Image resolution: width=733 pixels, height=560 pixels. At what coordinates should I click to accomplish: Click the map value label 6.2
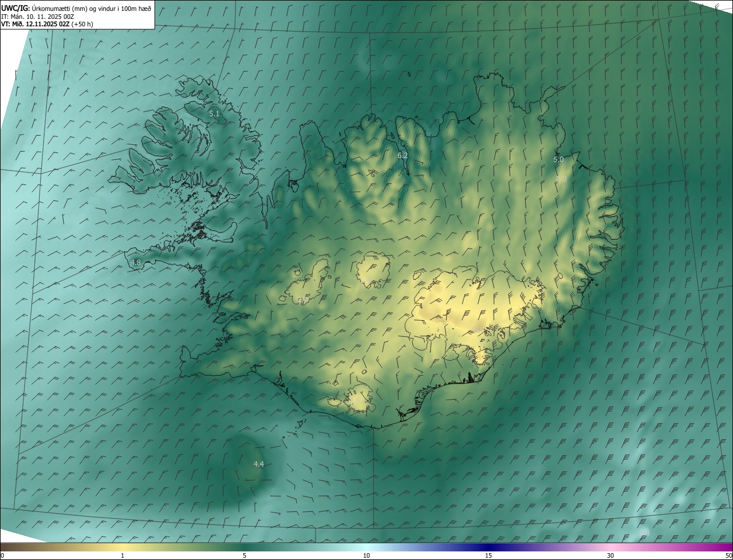(x=403, y=155)
